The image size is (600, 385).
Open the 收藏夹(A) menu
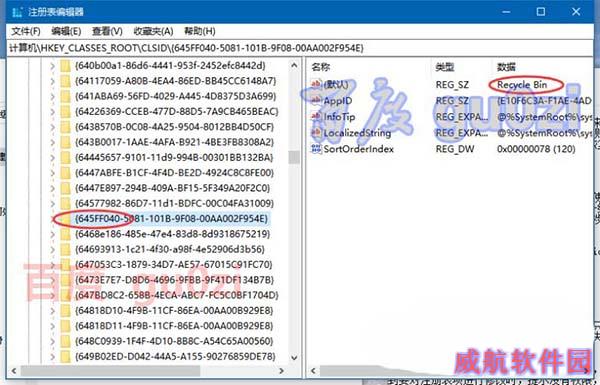click(x=153, y=31)
